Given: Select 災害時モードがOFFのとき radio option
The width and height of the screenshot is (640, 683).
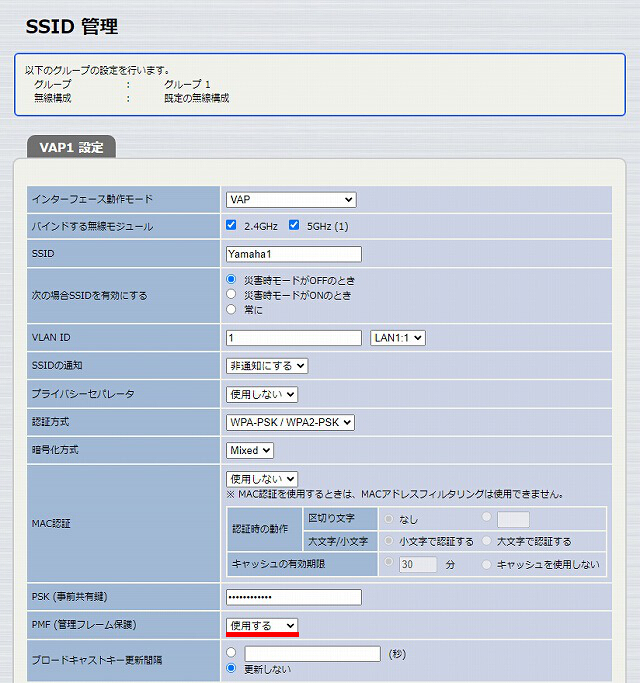Looking at the screenshot, I should tap(231, 279).
